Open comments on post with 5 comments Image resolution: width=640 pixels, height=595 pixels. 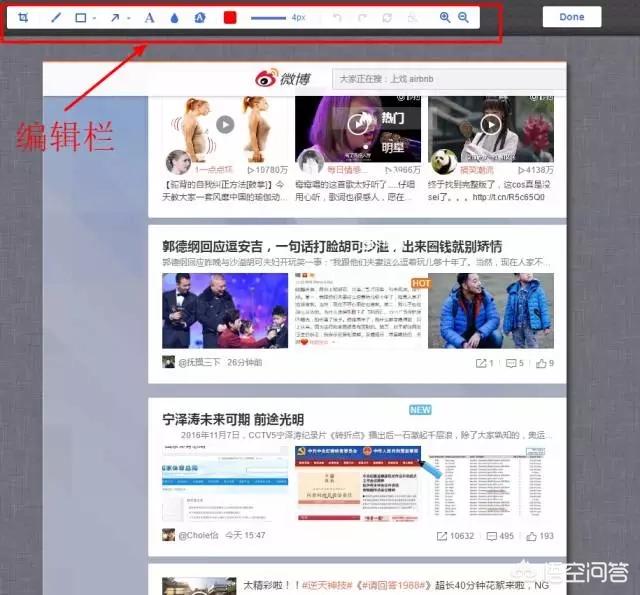coord(514,363)
